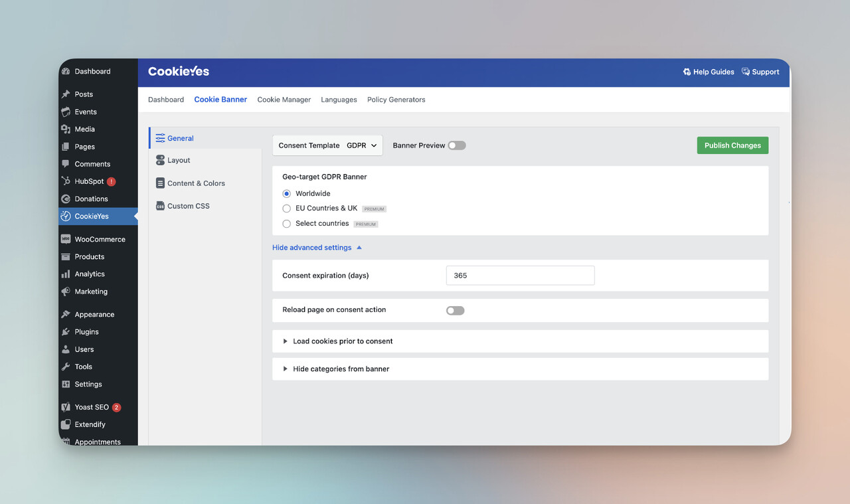Click the Yoast SEO notification badge
The width and height of the screenshot is (850, 504).
116,407
